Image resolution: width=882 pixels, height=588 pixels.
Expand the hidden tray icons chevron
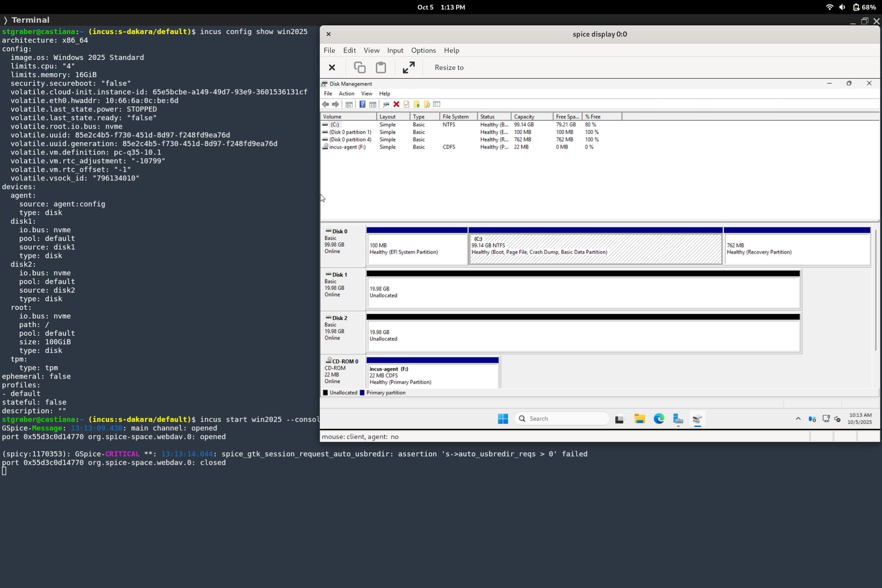pyautogui.click(x=798, y=418)
